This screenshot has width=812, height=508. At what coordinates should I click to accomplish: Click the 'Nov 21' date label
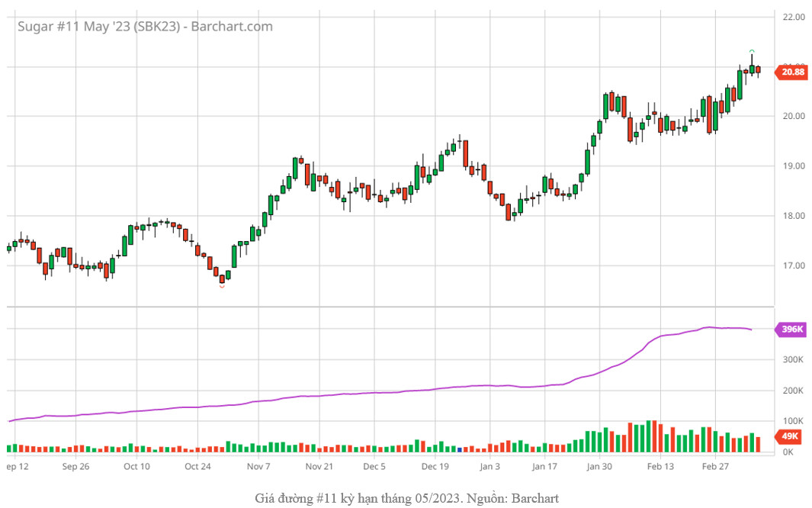click(x=319, y=467)
